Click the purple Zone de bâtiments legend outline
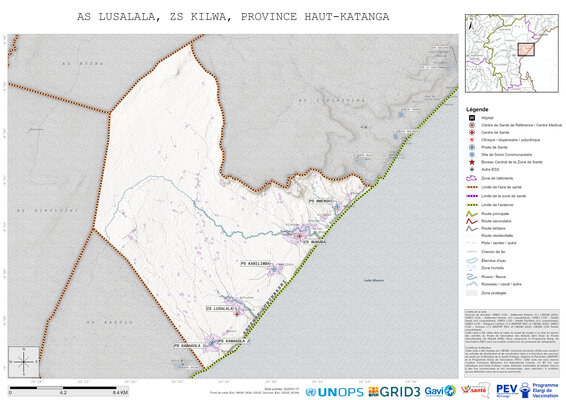This screenshot has width=566, height=400. pyautogui.click(x=471, y=178)
